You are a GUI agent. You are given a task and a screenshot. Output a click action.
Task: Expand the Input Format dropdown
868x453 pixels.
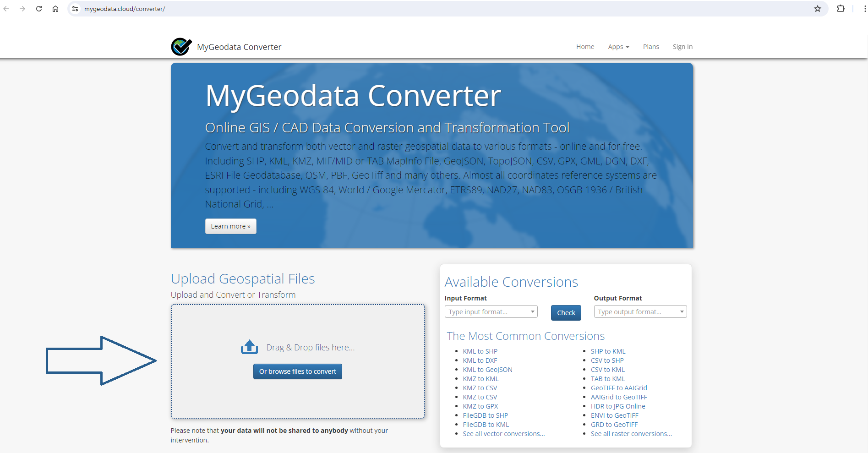pyautogui.click(x=491, y=312)
